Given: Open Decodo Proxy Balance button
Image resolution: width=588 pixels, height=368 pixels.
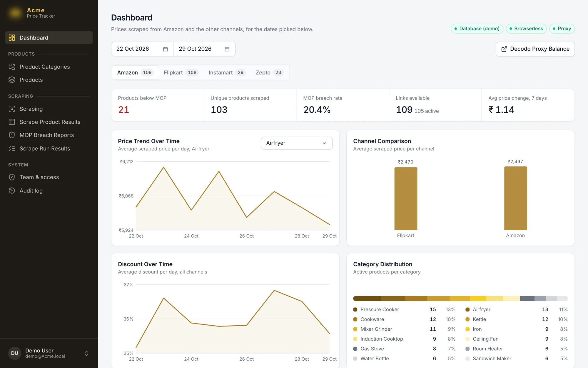Looking at the screenshot, I should 535,49.
